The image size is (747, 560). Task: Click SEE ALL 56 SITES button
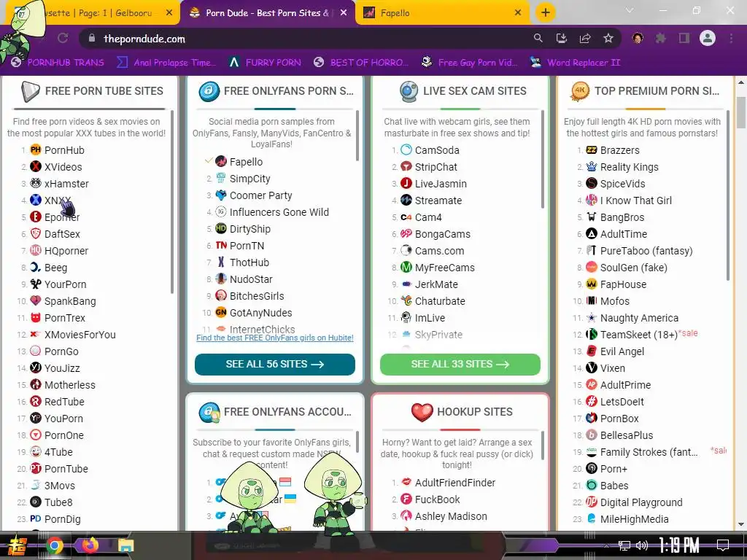[275, 365]
